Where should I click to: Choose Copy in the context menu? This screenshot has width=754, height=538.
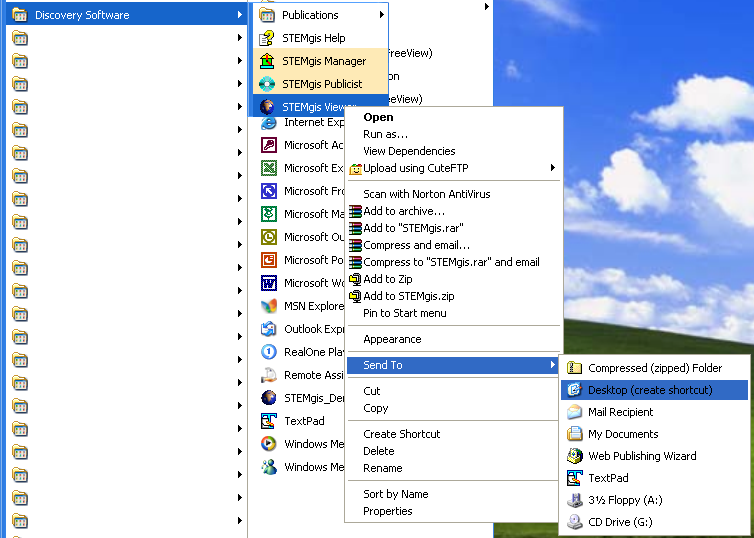pos(376,408)
